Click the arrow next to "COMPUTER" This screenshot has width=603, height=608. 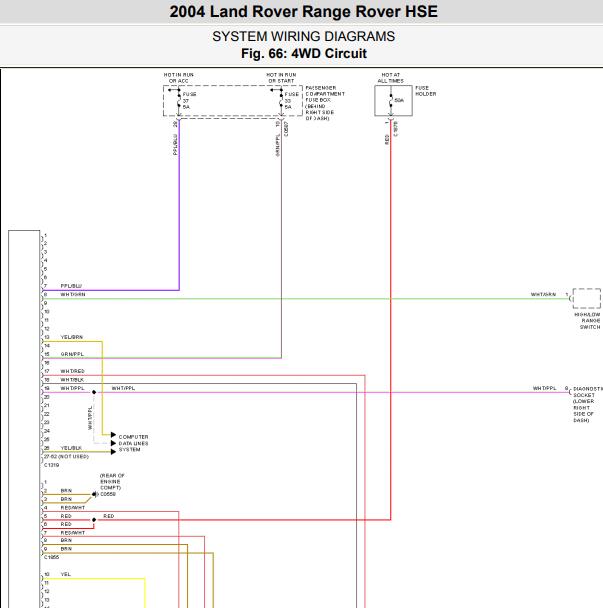click(x=113, y=435)
